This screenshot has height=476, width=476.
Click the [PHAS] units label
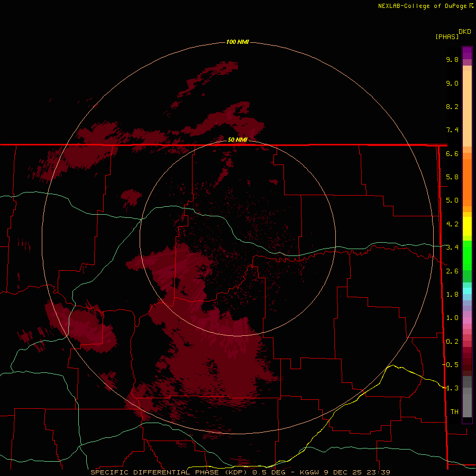coord(447,36)
